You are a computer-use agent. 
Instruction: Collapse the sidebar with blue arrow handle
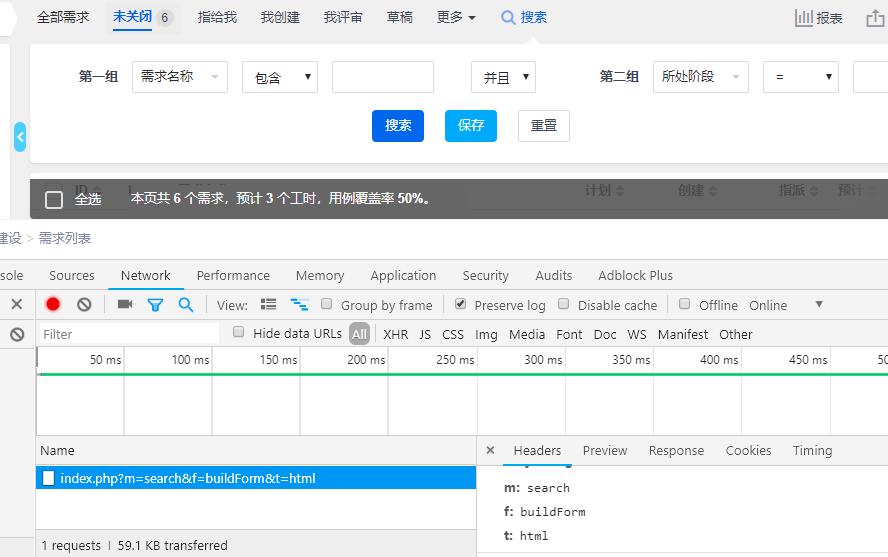click(x=20, y=137)
